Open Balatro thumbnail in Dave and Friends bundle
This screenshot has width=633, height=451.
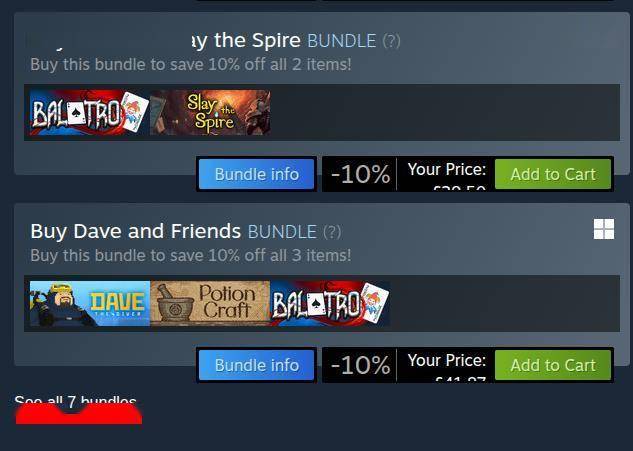pos(330,304)
